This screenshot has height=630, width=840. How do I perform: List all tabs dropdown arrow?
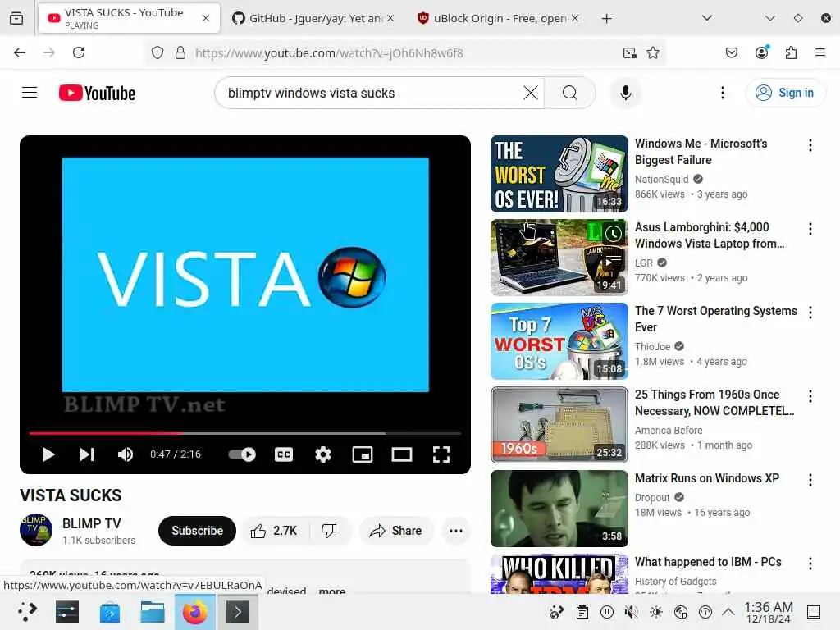(706, 18)
